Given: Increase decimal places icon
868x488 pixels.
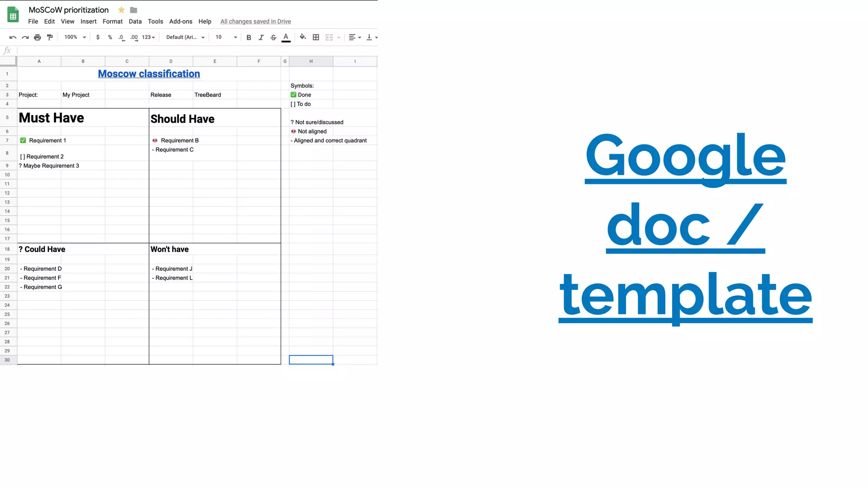Looking at the screenshot, I should pyautogui.click(x=134, y=37).
